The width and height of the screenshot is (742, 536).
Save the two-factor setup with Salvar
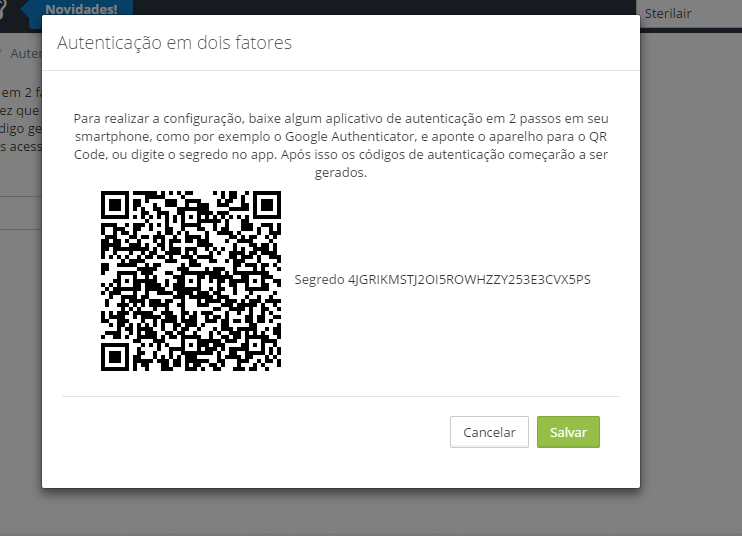(568, 432)
